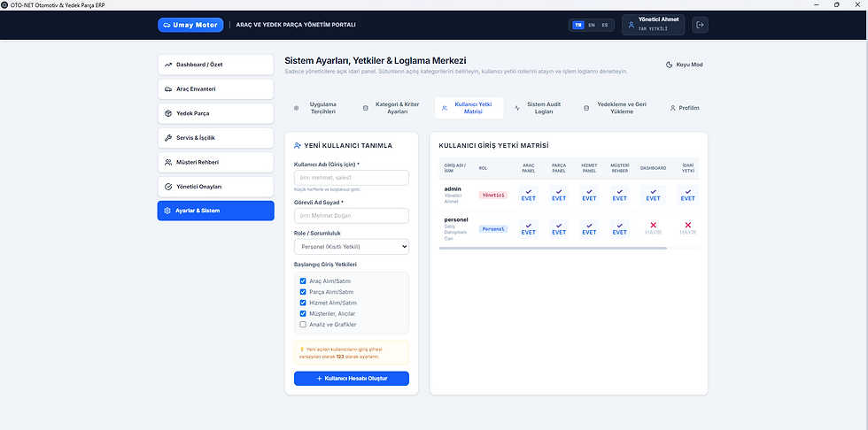Viewport: 868px width, 430px height.
Task: Focus the Görevli Ad Soyad input field
Action: [x=352, y=216]
